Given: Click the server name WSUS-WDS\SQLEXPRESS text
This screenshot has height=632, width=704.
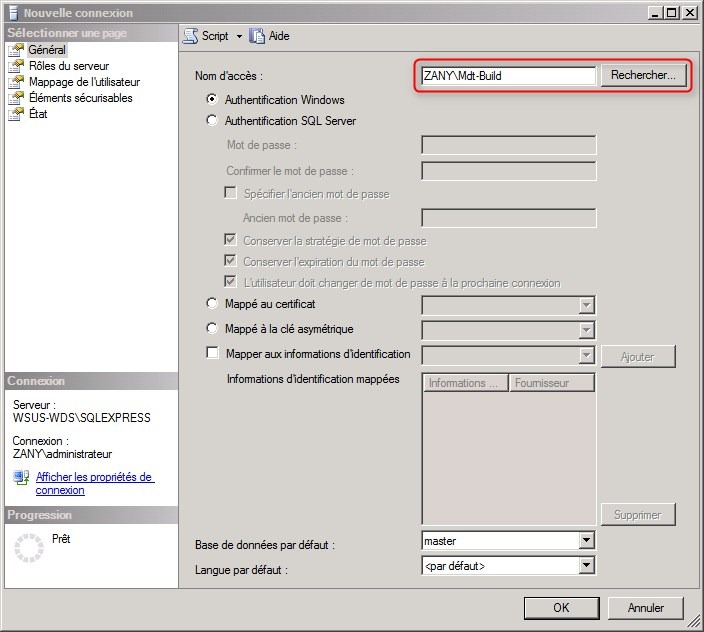Looking at the screenshot, I should [81, 418].
